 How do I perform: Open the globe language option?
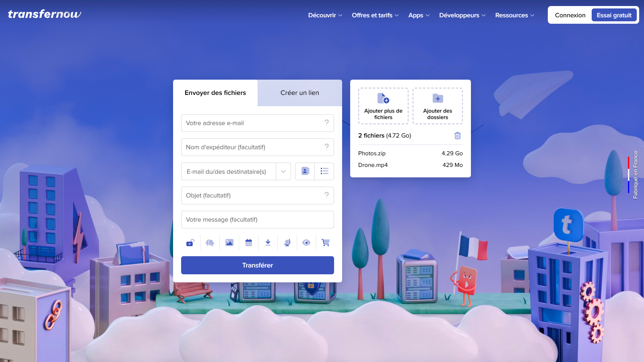287,243
